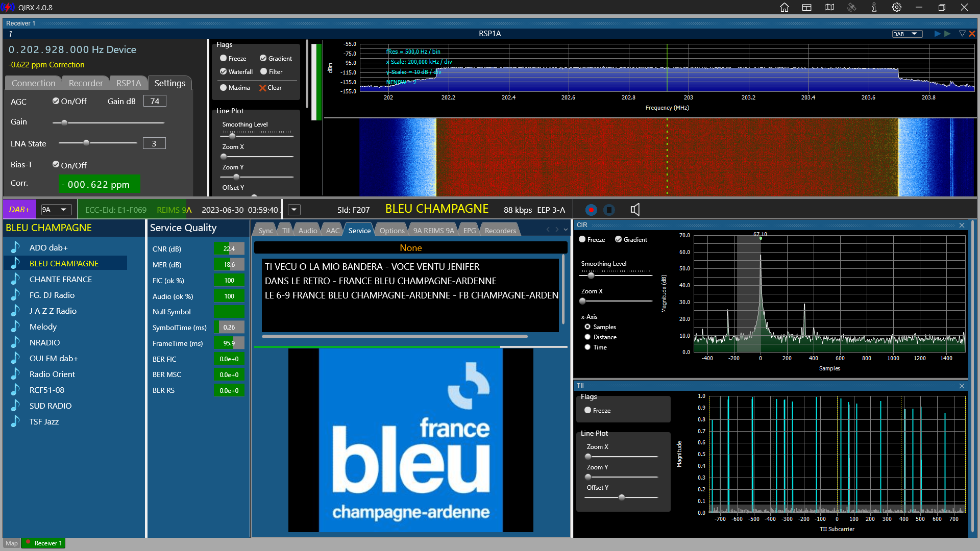The image size is (980, 551).
Task: Open the Options tab
Action: [x=392, y=231]
